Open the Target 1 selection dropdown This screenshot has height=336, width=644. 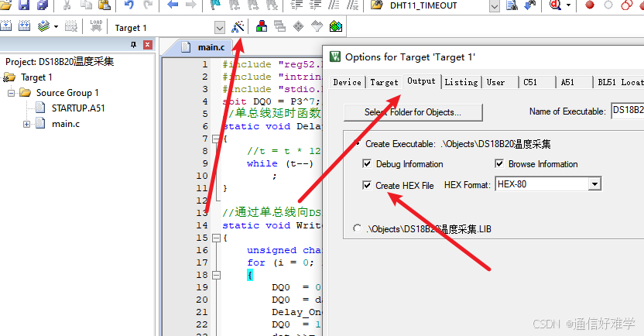(220, 28)
